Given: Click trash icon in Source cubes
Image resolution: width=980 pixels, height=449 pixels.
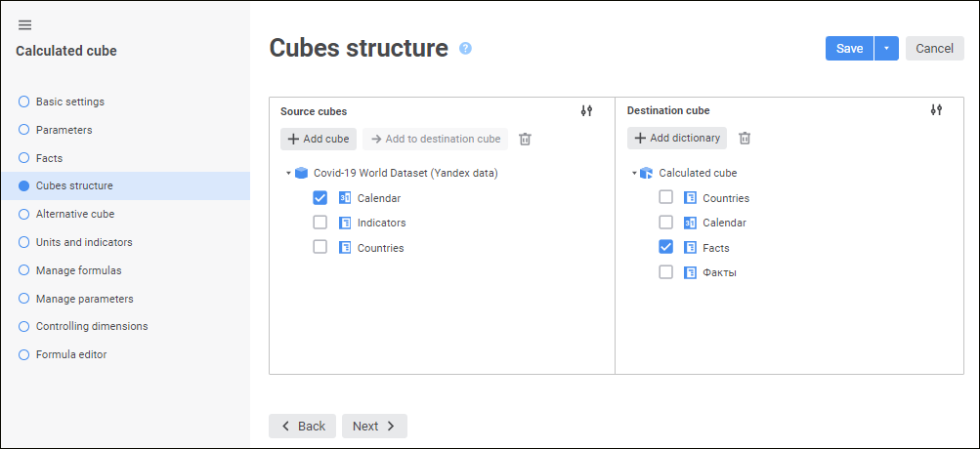Looking at the screenshot, I should (x=525, y=139).
